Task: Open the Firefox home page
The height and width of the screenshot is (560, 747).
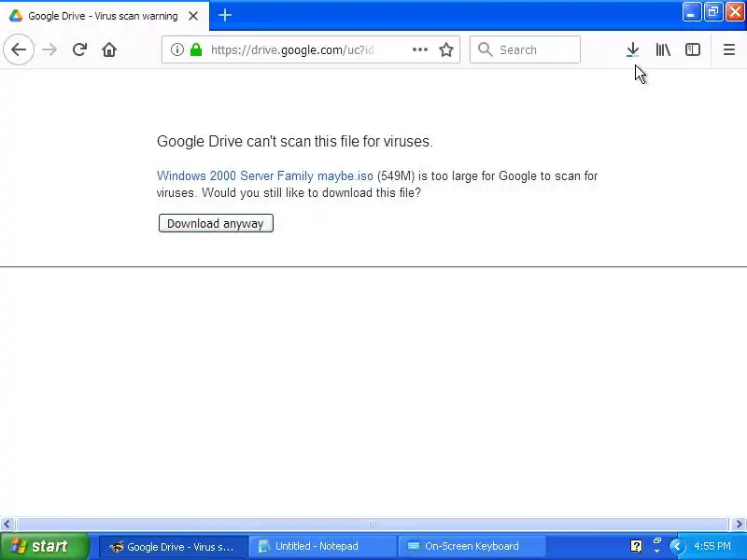Action: click(109, 49)
